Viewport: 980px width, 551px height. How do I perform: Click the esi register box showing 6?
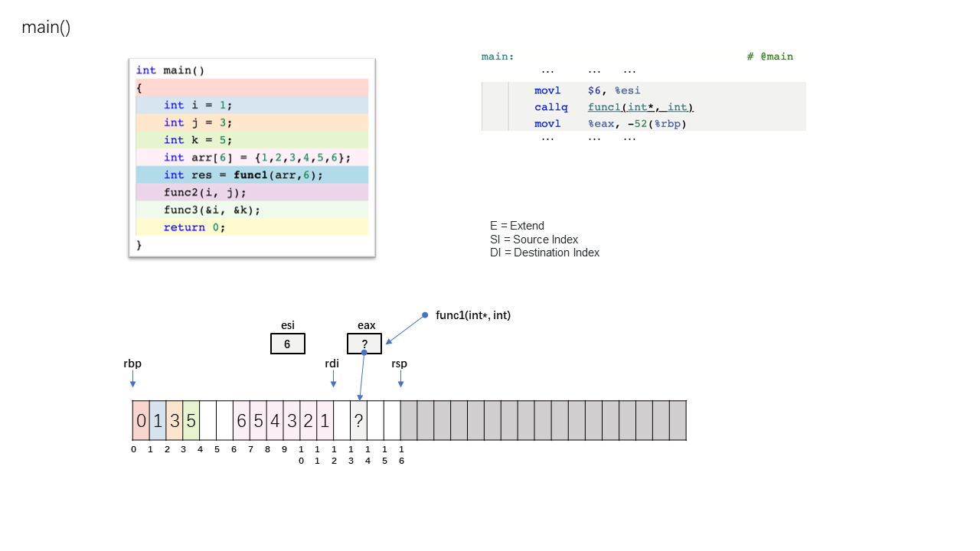[x=288, y=344]
